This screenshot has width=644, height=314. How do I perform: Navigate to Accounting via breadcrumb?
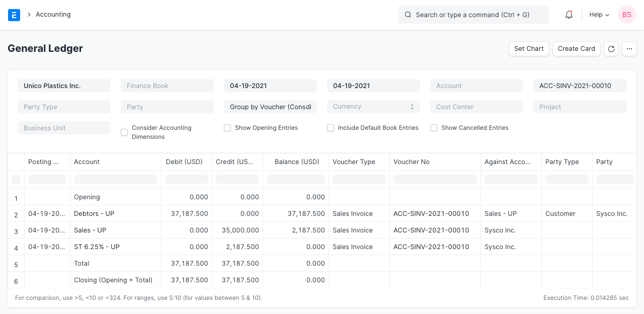[x=53, y=15]
